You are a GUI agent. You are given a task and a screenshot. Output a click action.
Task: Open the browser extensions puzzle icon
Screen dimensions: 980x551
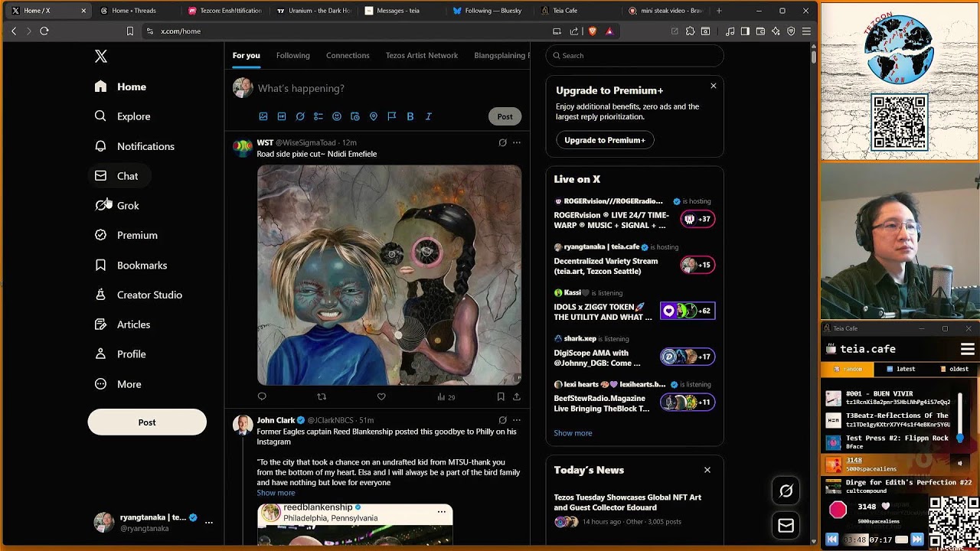[x=690, y=31]
